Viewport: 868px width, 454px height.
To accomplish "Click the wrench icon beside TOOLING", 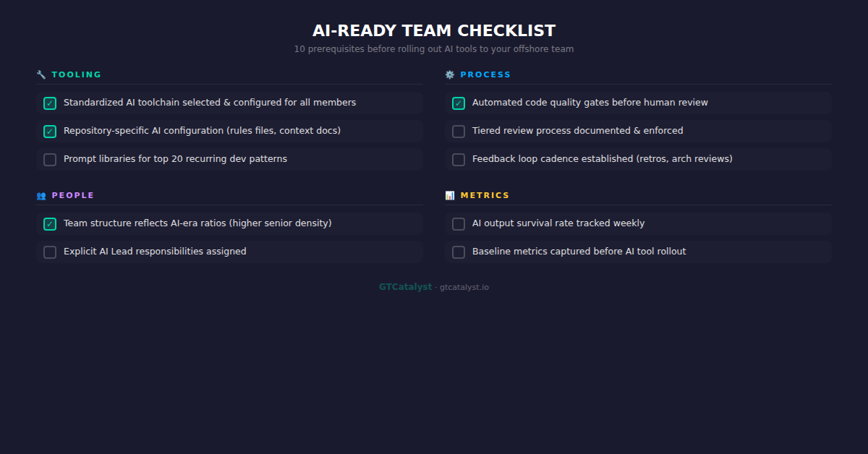I will (x=40, y=74).
